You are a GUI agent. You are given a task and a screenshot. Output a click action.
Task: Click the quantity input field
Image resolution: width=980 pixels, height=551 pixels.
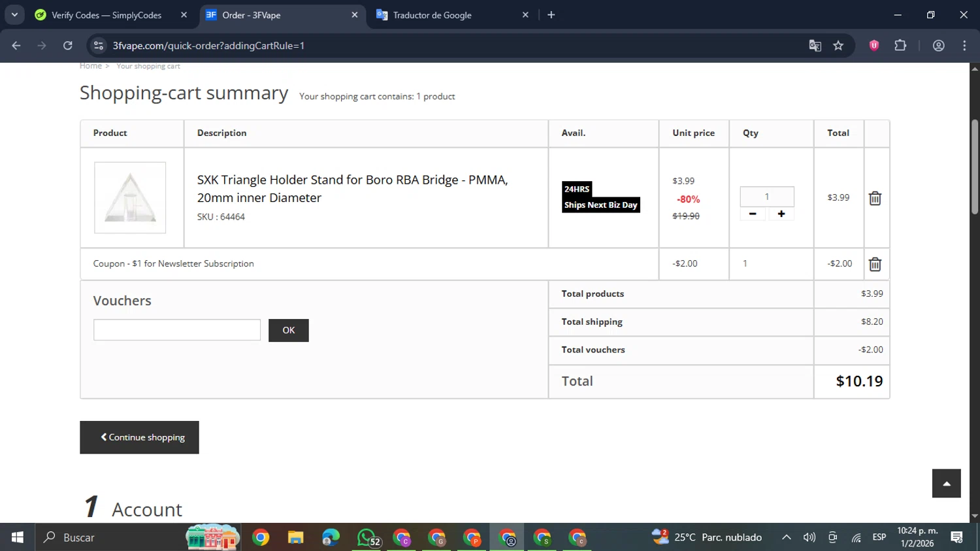coord(767,197)
